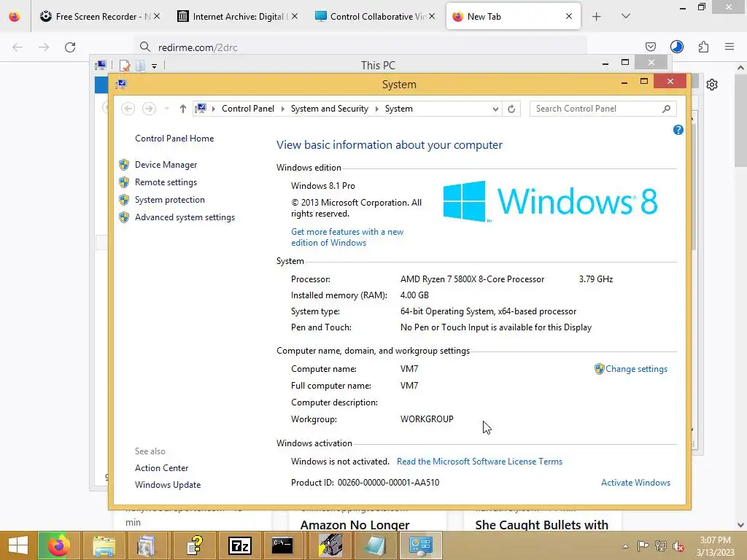Open Firefox extensions puzzle icon

pyautogui.click(x=703, y=47)
